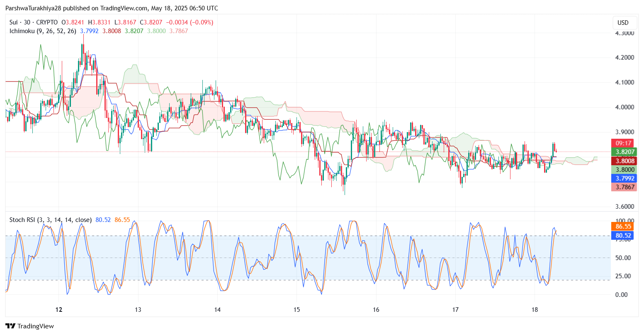Click the Ichimoku 3.7992 blue legend value

pos(89,31)
